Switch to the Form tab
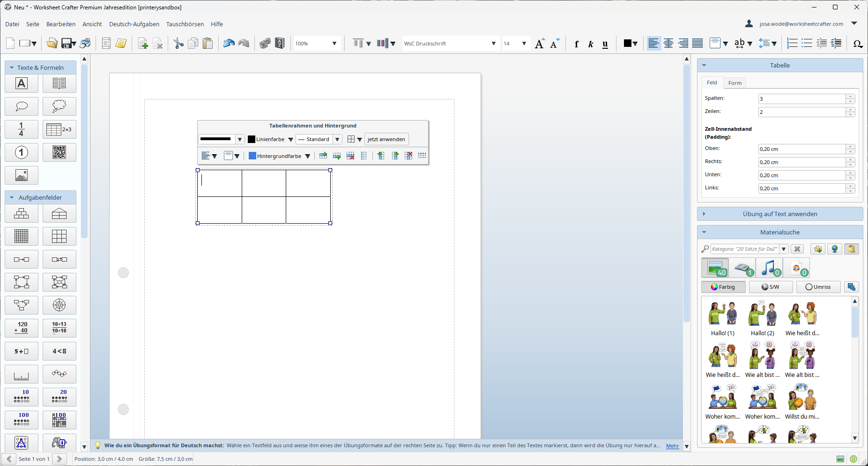This screenshot has height=466, width=868. [734, 83]
